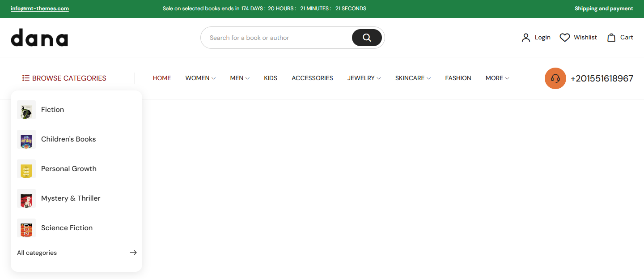Select the Women menu label
This screenshot has width=644, height=279.
coord(197,78)
